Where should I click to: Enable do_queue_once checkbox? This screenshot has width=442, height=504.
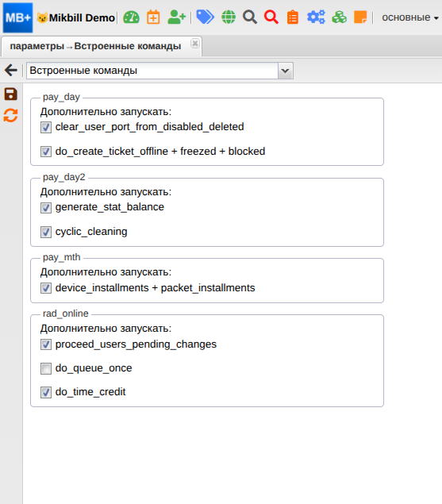(x=46, y=368)
